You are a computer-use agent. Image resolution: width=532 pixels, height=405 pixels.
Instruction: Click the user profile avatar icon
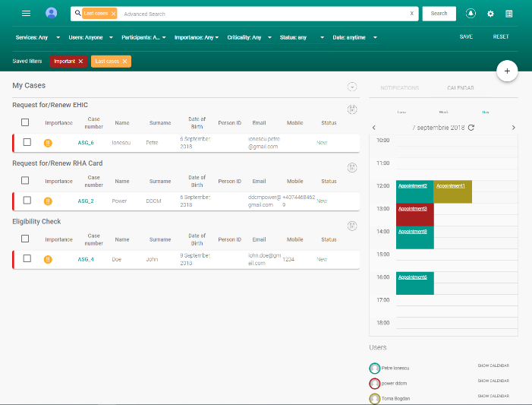click(x=51, y=13)
